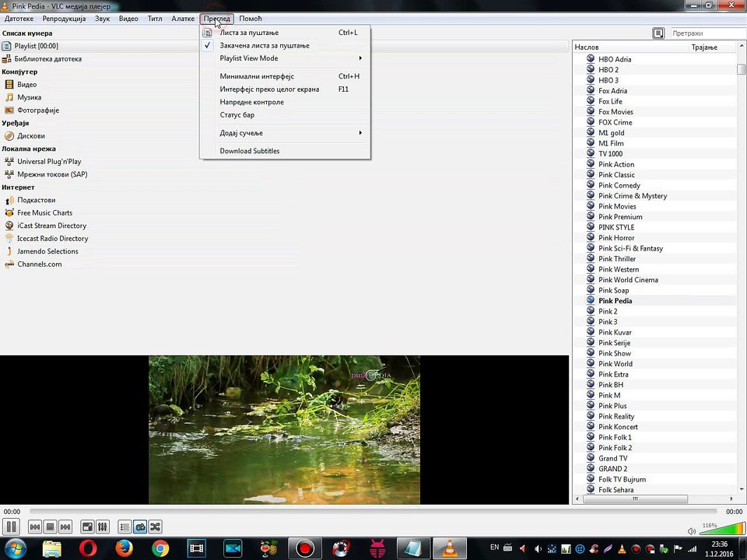
Task: Open extended settings equalizer icon
Action: tap(103, 527)
